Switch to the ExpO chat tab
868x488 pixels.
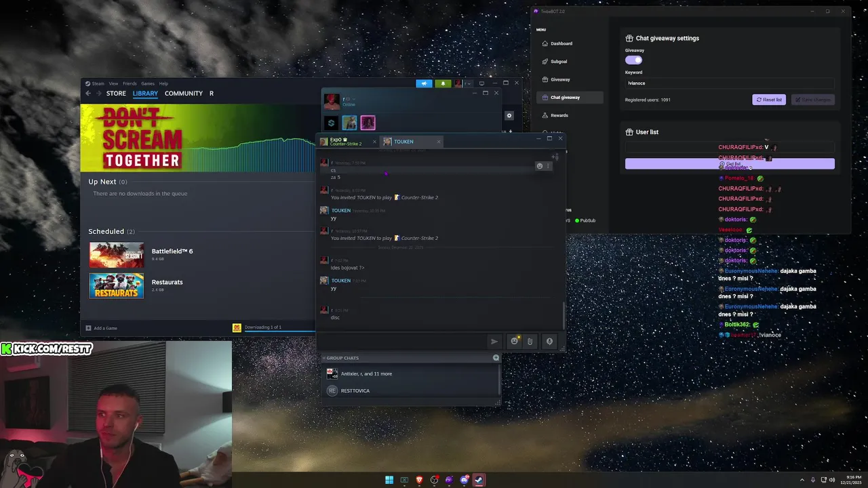[x=346, y=142]
